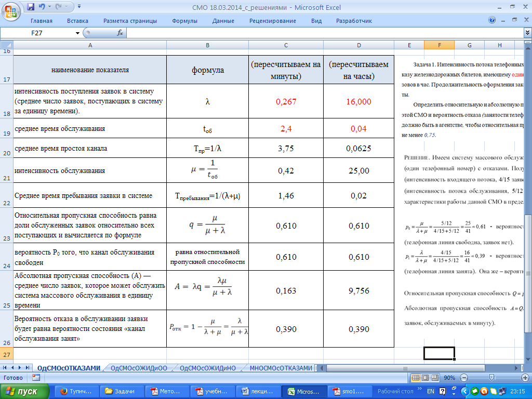
Task: Open the Вставка ribbon tab
Action: [78, 21]
